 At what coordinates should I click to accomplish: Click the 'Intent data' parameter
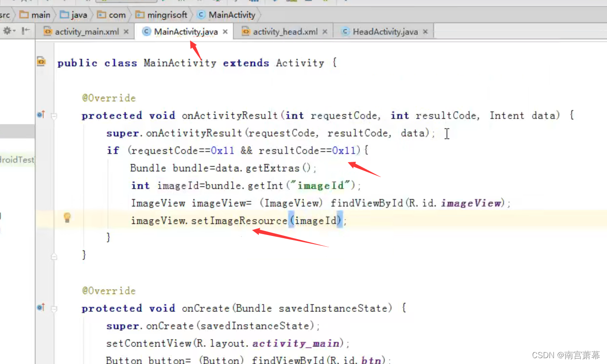pos(522,115)
